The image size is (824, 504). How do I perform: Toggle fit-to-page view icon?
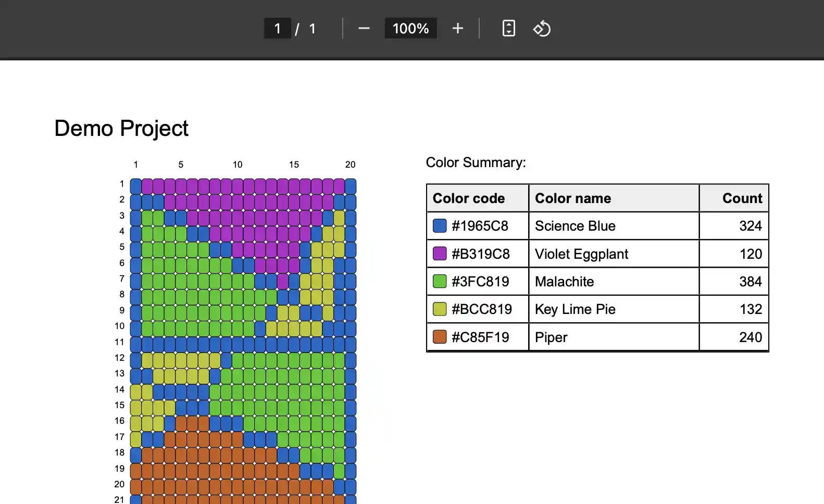(508, 28)
